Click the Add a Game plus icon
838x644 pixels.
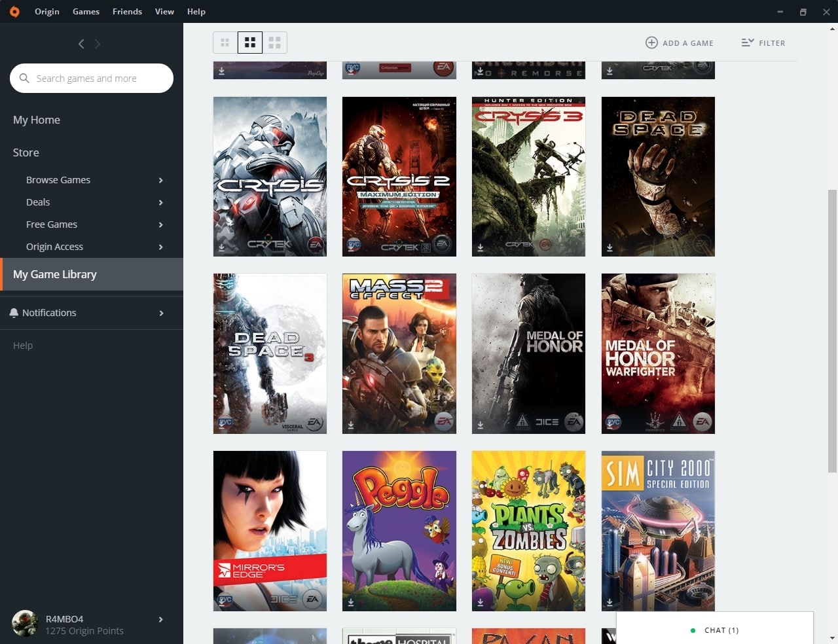tap(651, 43)
